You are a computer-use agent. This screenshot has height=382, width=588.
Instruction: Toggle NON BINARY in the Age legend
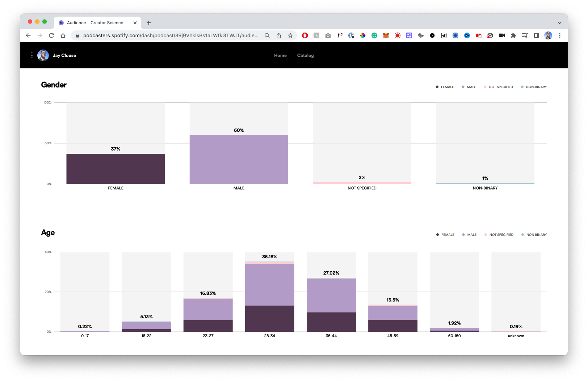pyautogui.click(x=534, y=235)
